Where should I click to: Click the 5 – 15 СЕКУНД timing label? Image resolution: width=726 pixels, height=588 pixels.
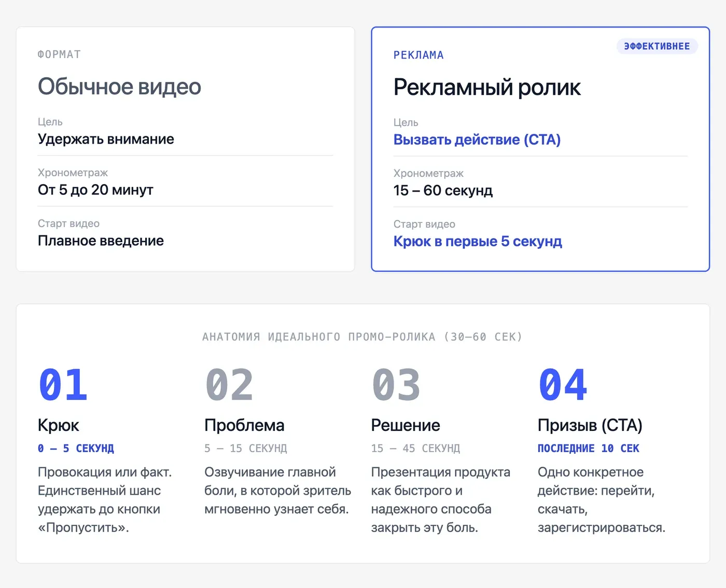(x=246, y=449)
